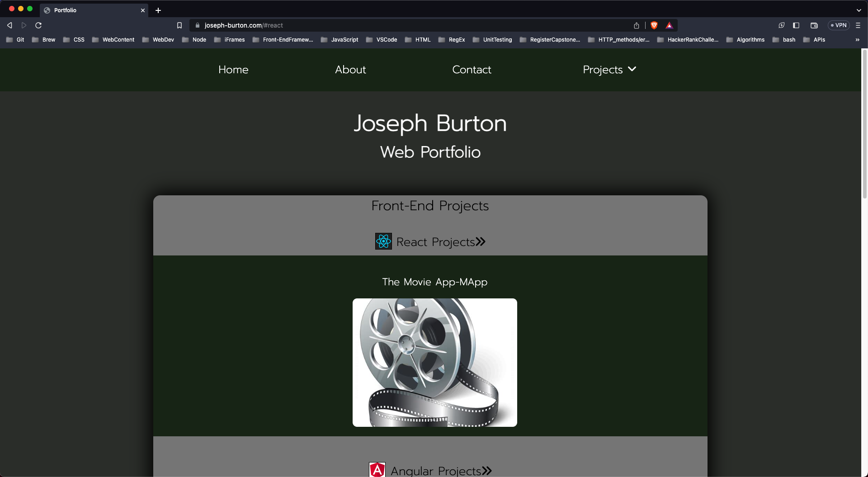The width and height of the screenshot is (868, 477).
Task: Open the Node bookmark folder
Action: pos(194,40)
